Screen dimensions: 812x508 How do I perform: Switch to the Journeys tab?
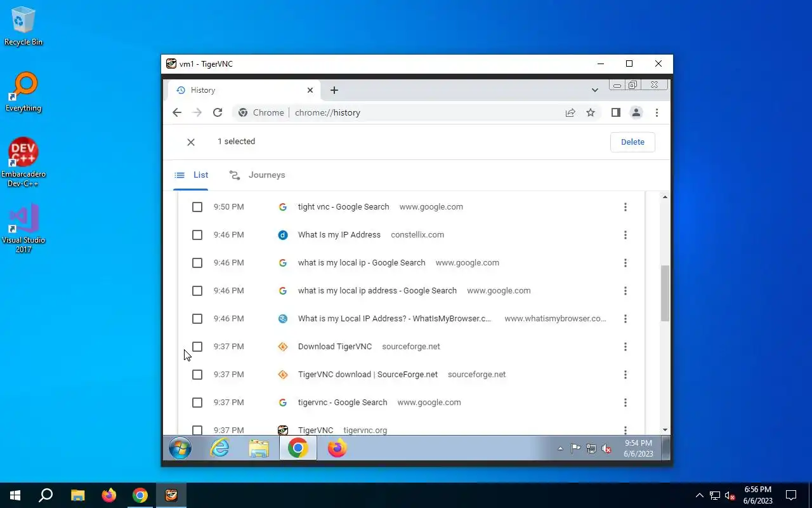point(257,175)
